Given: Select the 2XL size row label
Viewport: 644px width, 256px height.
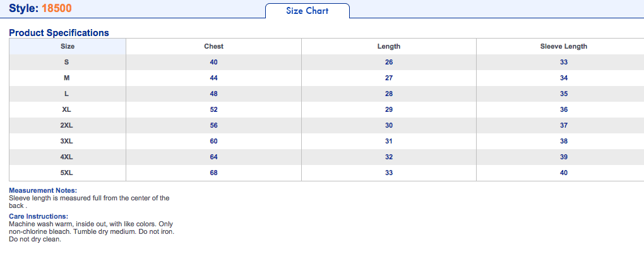Looking at the screenshot, I should [x=66, y=125].
